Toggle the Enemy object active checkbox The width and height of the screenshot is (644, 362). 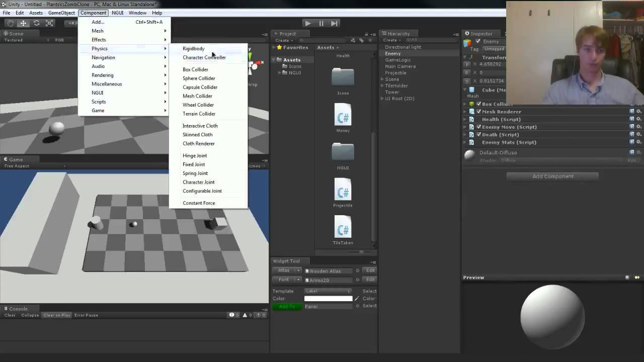(x=478, y=41)
